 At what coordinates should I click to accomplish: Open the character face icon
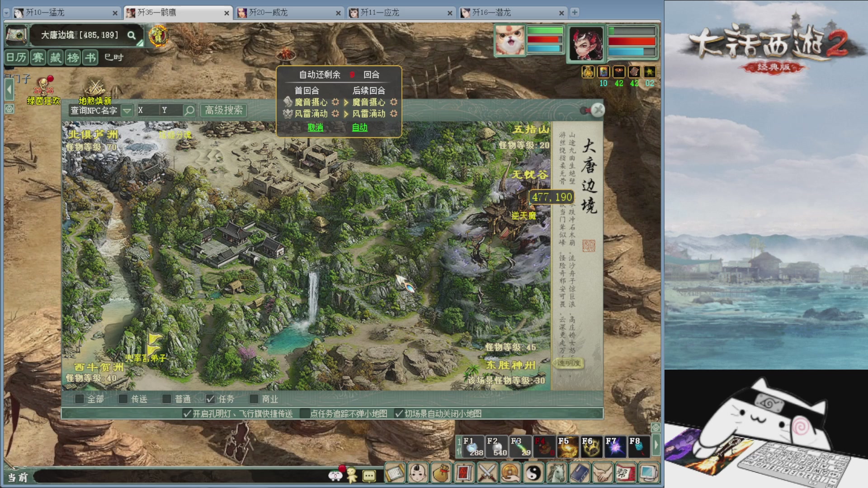(x=418, y=473)
